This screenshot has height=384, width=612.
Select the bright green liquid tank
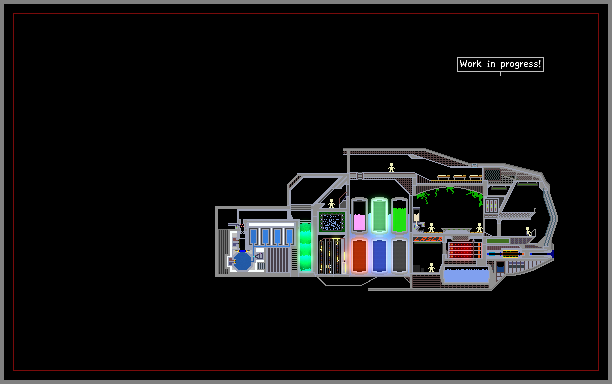point(399,215)
